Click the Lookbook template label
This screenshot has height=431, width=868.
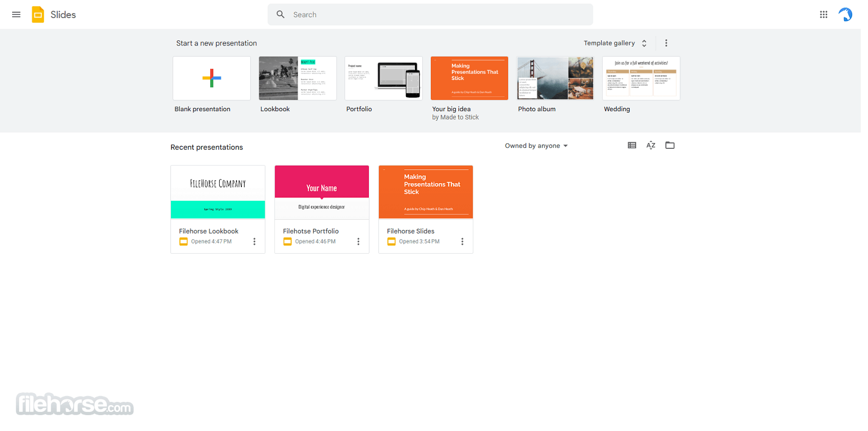click(x=275, y=109)
